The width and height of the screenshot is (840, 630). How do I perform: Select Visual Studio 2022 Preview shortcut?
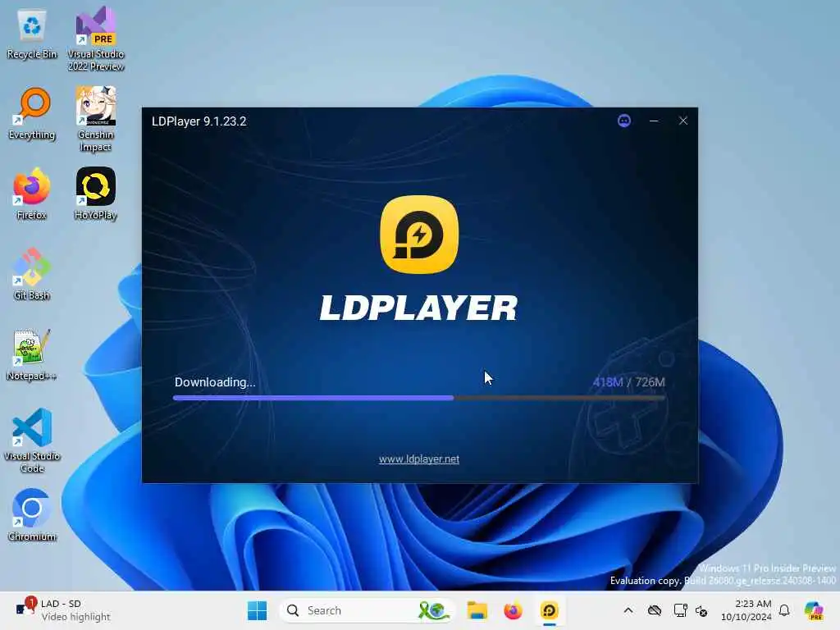pos(96,39)
